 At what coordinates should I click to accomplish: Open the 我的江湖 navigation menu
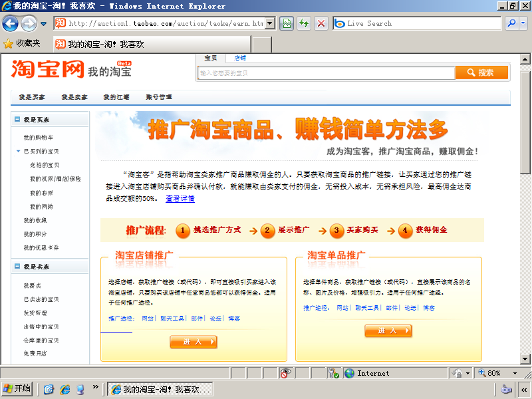click(x=116, y=97)
